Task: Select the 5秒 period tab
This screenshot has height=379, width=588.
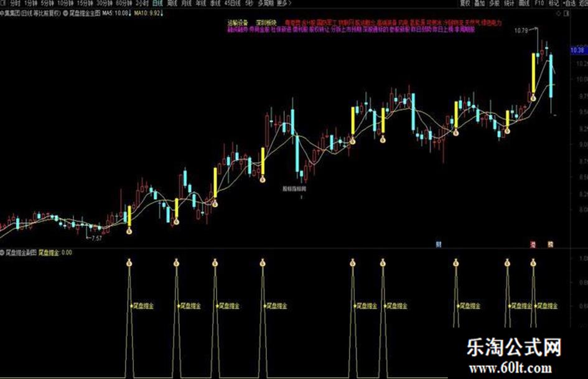Action: [249, 3]
